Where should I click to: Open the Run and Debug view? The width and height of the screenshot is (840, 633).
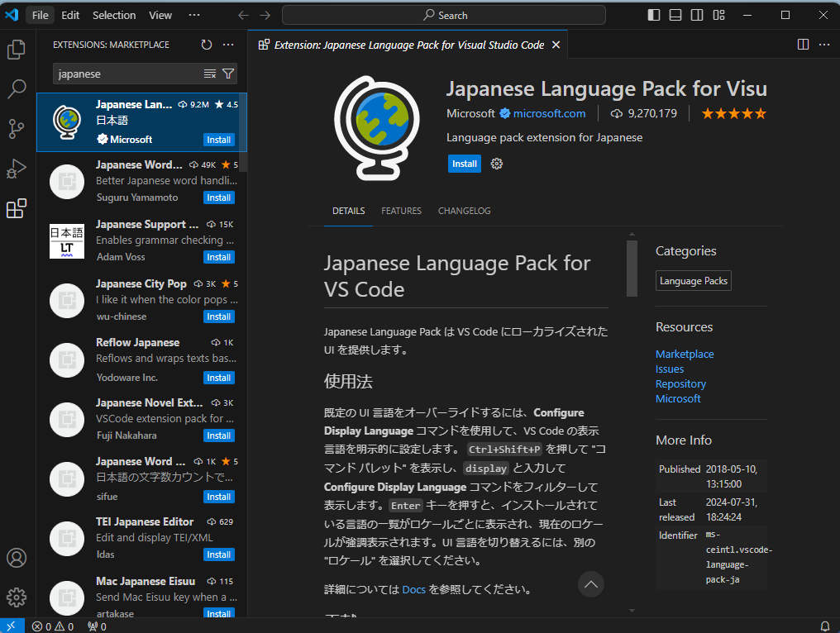tap(17, 169)
